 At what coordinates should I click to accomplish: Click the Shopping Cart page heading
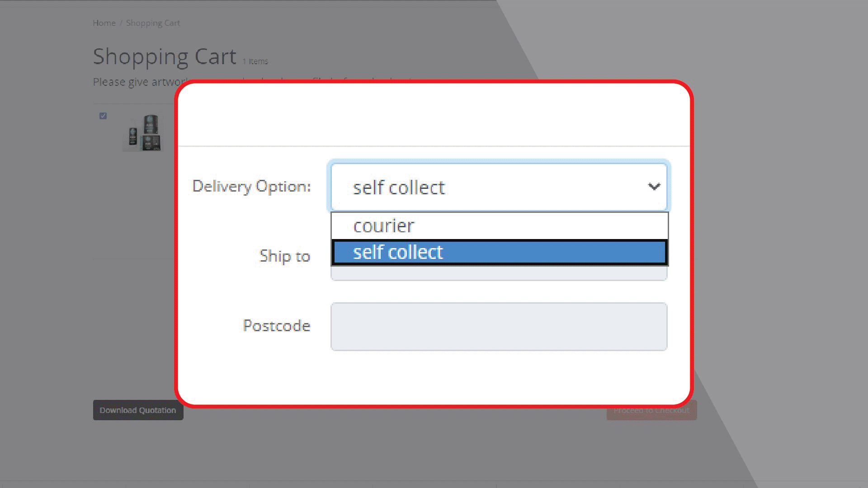pos(165,57)
